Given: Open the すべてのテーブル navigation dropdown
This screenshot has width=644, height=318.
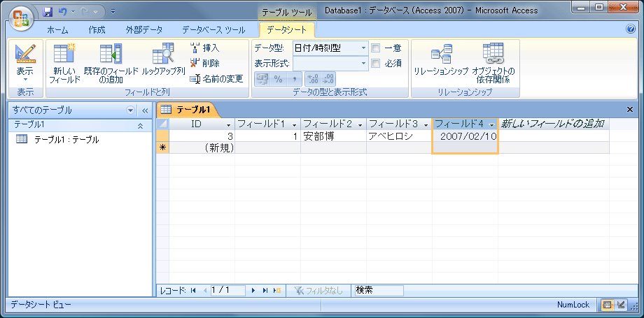Looking at the screenshot, I should click(x=131, y=110).
